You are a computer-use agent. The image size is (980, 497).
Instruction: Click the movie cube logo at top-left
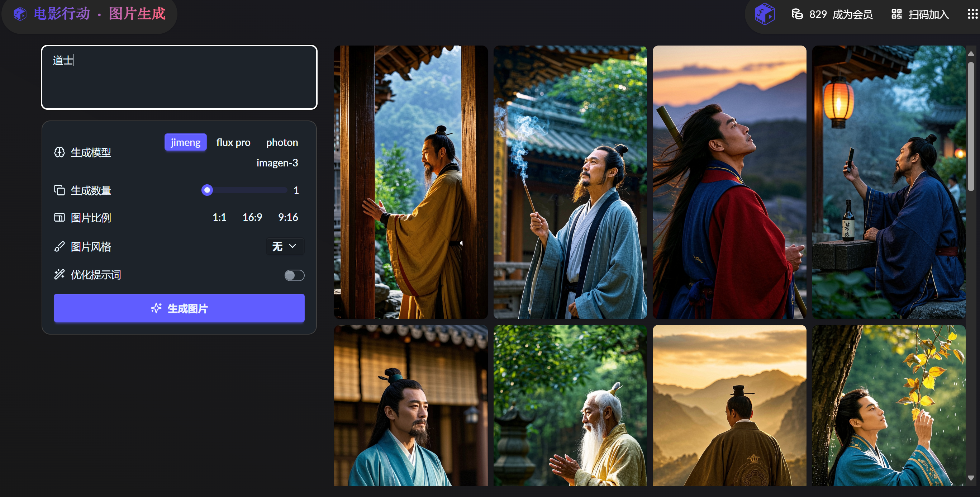click(20, 14)
